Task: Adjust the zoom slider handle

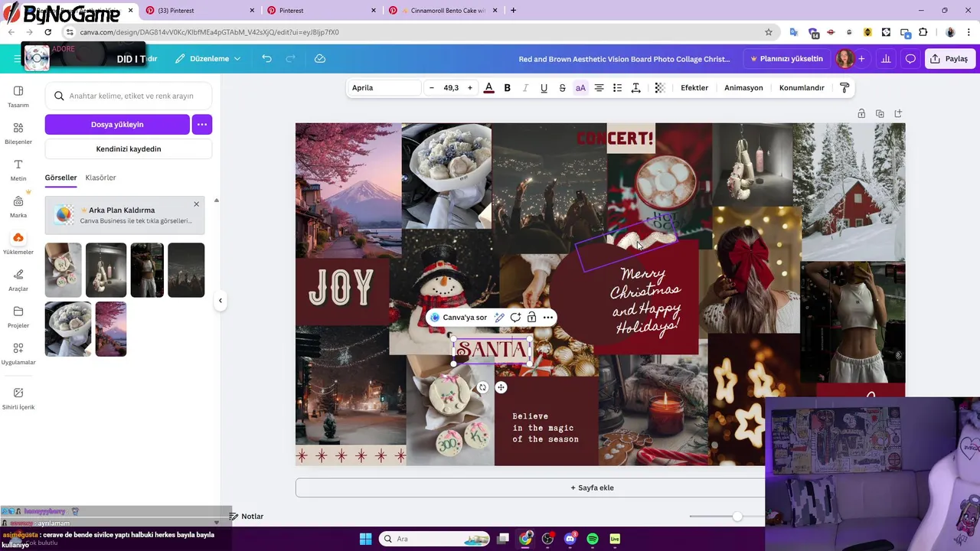Action: 737,517
